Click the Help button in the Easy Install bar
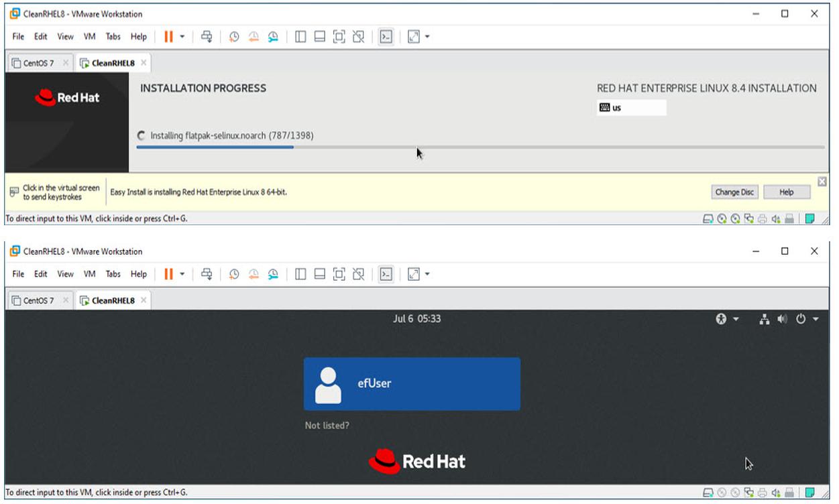This screenshot has width=839, height=504. coord(786,192)
